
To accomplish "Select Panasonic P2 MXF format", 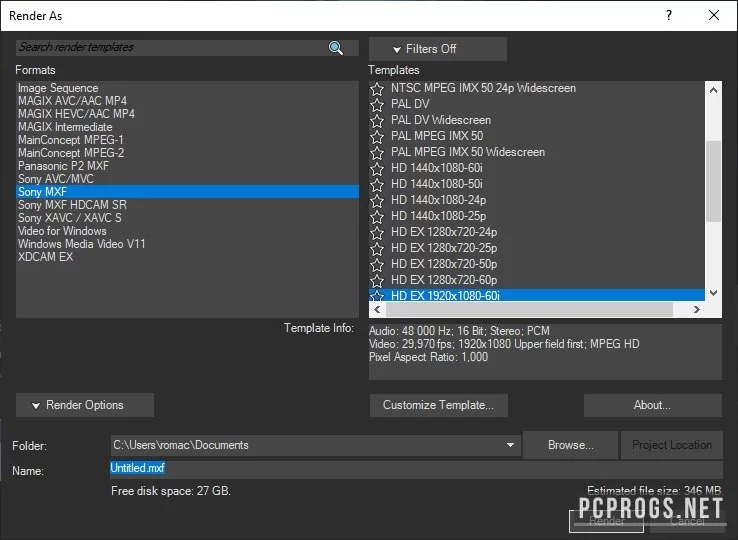I will 187,166.
